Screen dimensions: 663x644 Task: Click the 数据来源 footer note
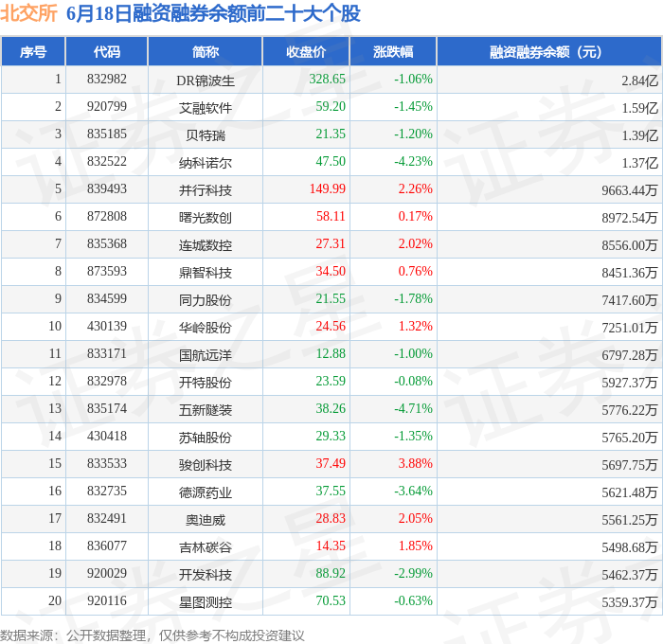pyautogui.click(x=152, y=635)
